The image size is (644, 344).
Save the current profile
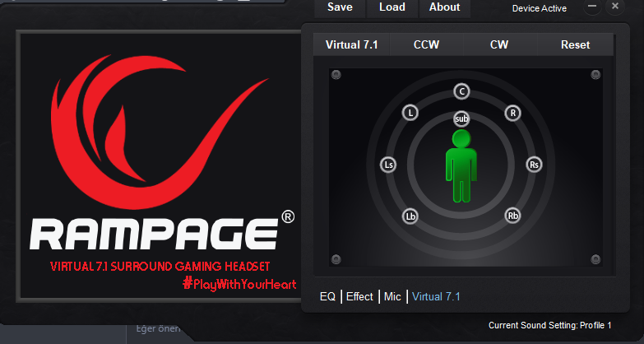pyautogui.click(x=340, y=7)
